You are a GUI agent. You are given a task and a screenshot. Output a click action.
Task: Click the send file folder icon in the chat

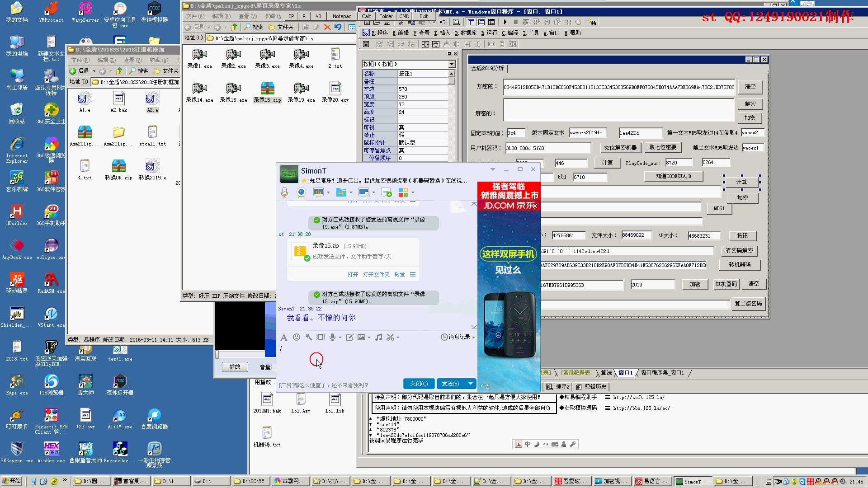[x=341, y=192]
